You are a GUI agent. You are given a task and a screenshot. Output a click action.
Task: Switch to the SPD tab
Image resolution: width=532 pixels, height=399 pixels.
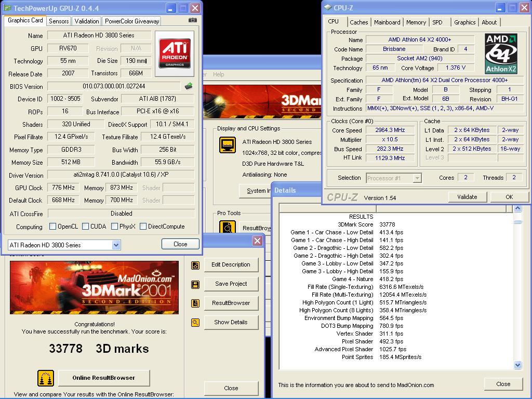[x=437, y=22]
